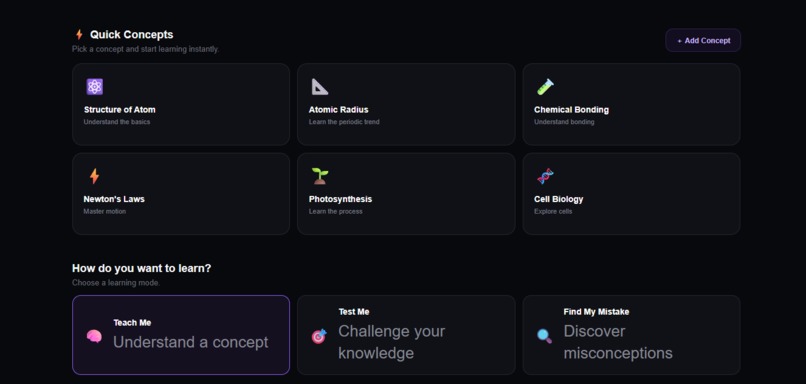Click the 'Structure of Atom' title text
Screen dimensions: 806x384
[x=120, y=109]
